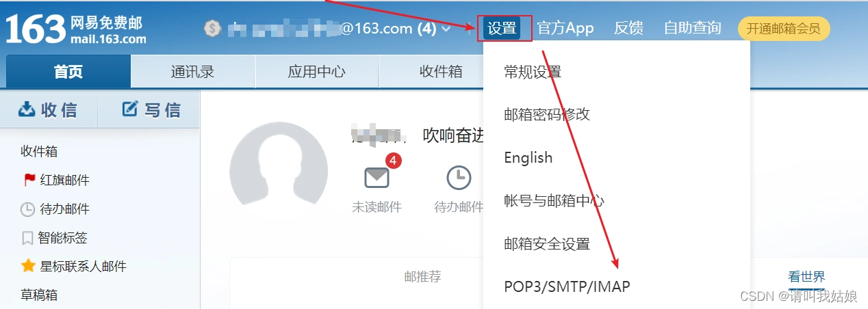Open the 官方App link
This screenshot has height=309, width=868.
click(565, 28)
